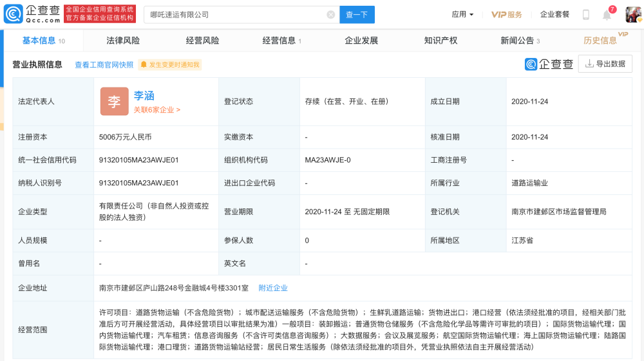644x361 pixels.
Task: Click the bell icon for change notification
Action: pos(144,65)
